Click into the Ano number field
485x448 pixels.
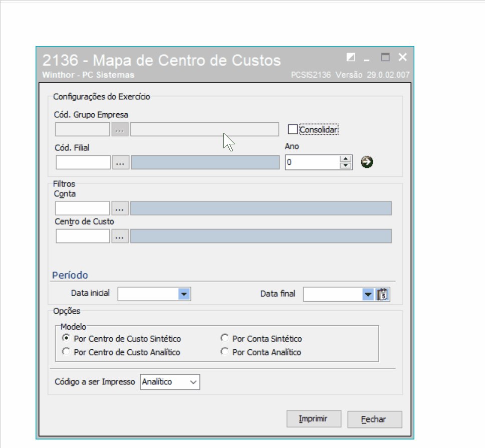tap(313, 162)
